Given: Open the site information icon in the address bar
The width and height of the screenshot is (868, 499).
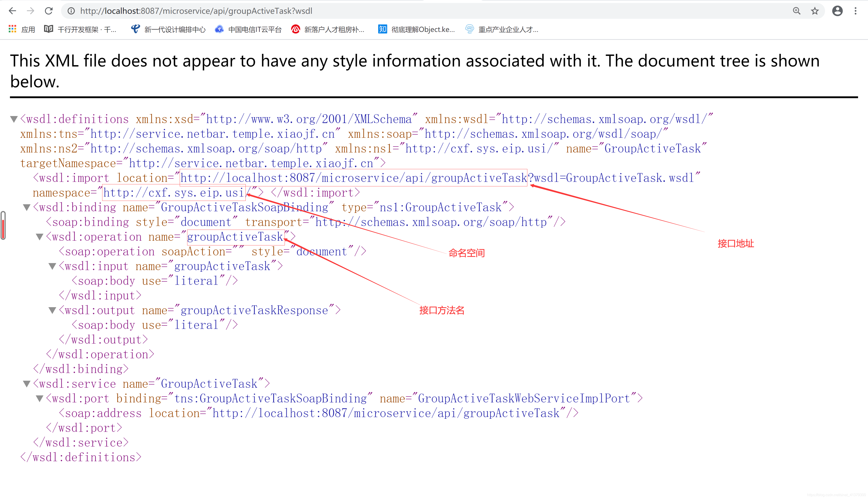Looking at the screenshot, I should (x=71, y=11).
